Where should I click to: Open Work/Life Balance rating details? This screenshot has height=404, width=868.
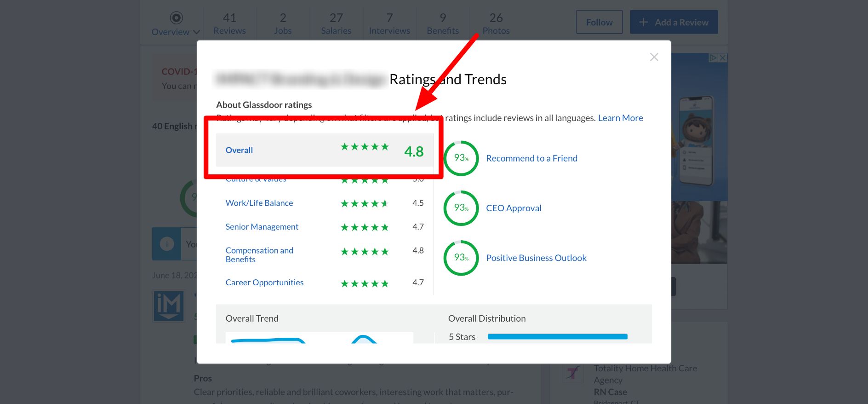259,203
